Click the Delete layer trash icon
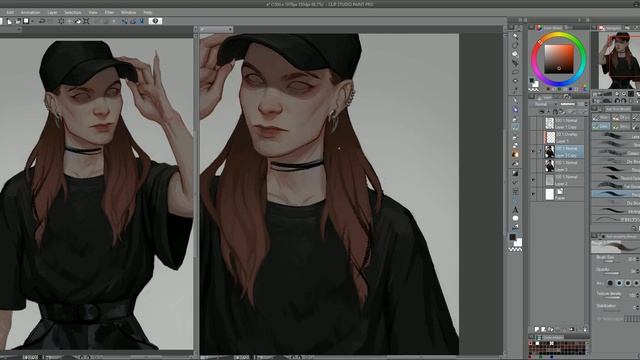Viewport: 640px width, 360px height. click(x=585, y=329)
